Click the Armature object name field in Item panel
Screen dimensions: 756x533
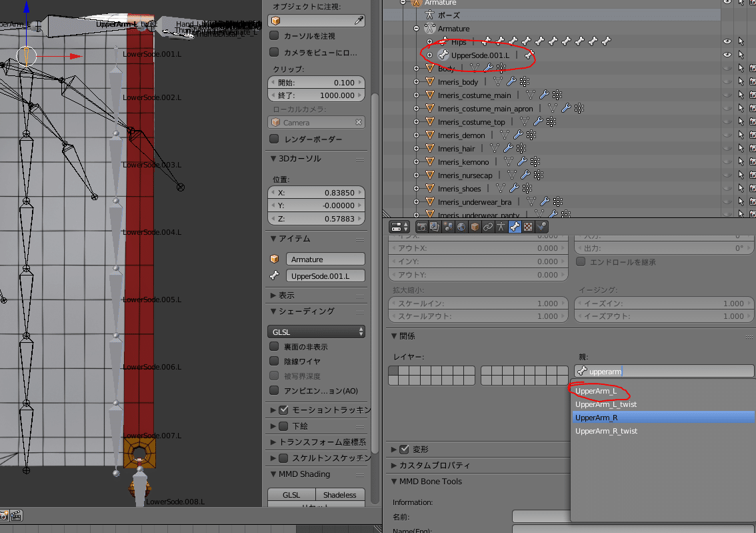(325, 259)
